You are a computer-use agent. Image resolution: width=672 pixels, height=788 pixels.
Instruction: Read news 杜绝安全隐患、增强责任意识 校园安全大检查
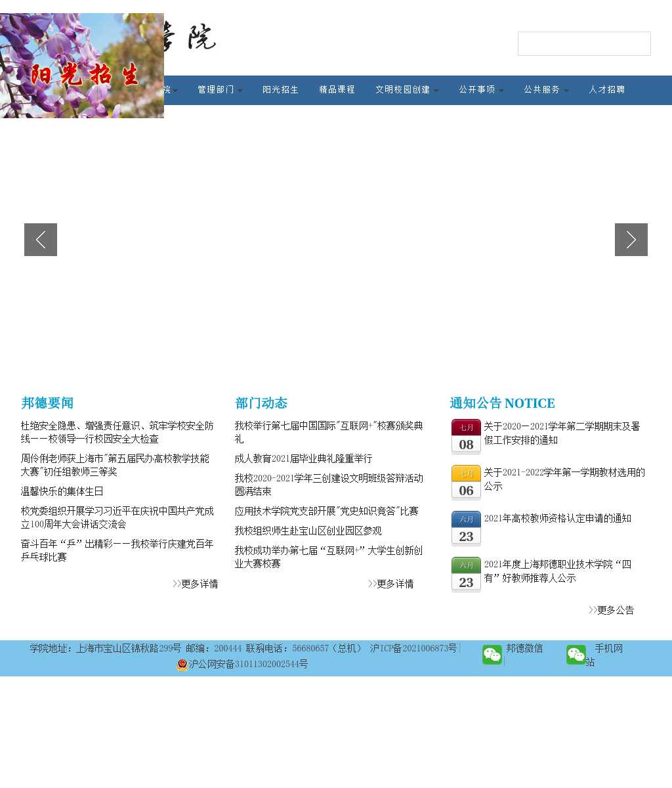pos(117,433)
